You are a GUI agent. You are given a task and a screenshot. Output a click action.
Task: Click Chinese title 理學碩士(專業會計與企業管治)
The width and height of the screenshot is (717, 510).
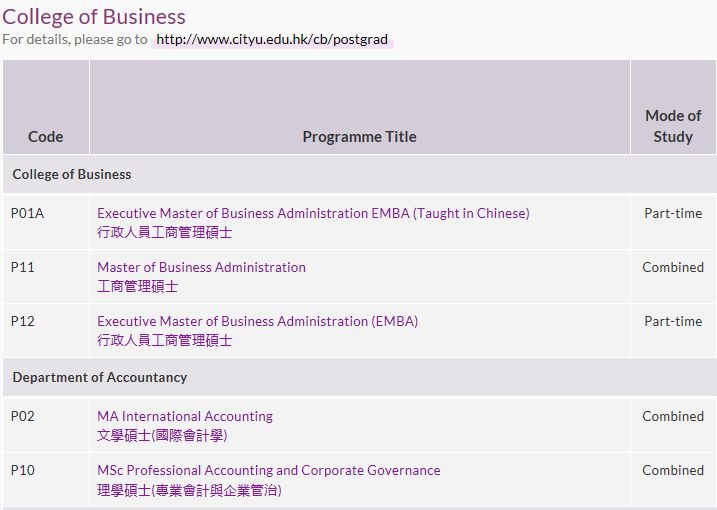[189, 490]
